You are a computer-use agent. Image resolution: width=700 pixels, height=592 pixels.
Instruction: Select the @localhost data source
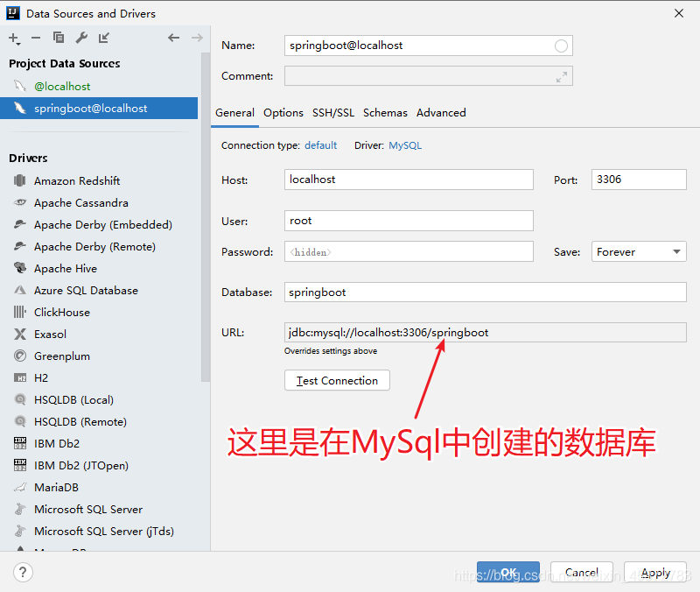coord(99,86)
